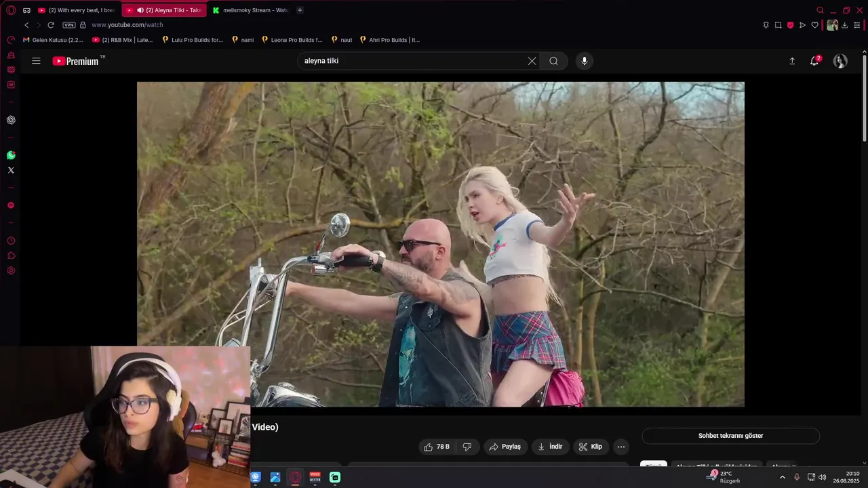Open Opera sidebar settings gear
This screenshot has height=488, width=868.
(11, 270)
